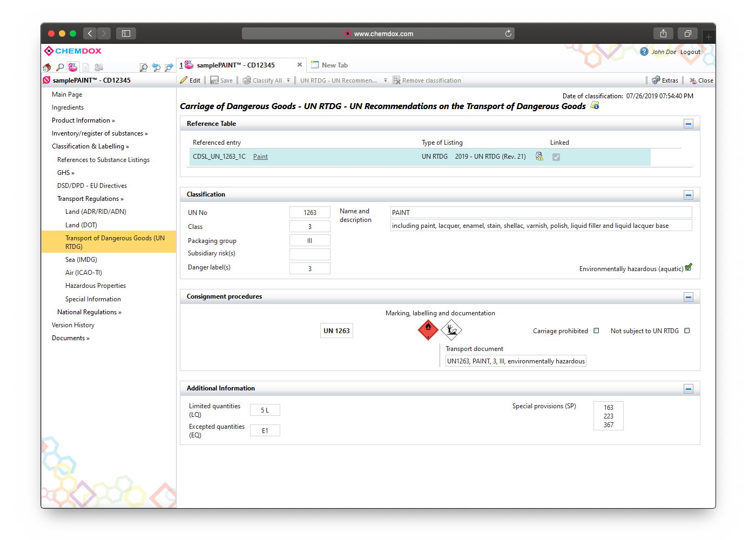Open DSD/DPD - EU Directives
This screenshot has height=540, width=756.
pyautogui.click(x=92, y=186)
